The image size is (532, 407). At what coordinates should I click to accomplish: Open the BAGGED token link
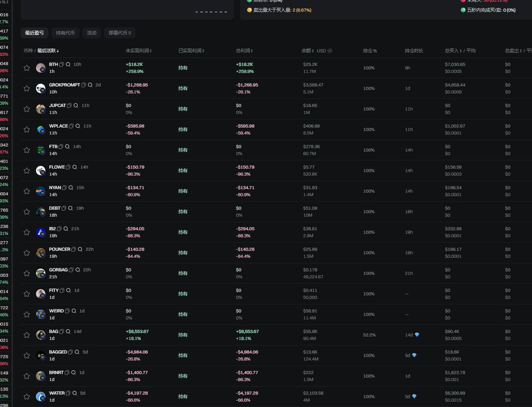(58, 352)
